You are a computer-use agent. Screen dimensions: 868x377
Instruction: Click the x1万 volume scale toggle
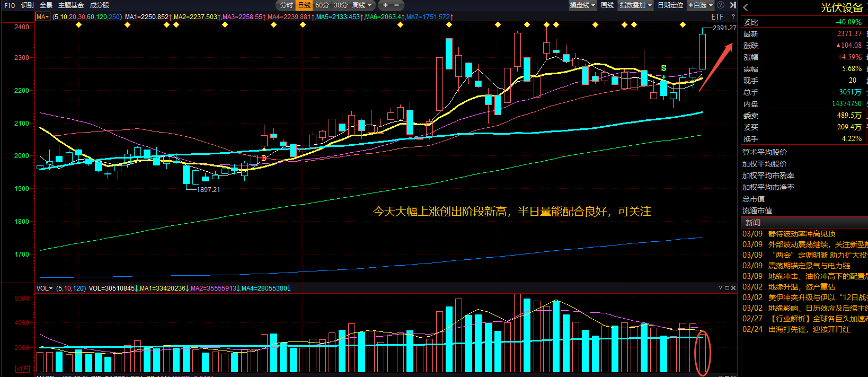tap(22, 369)
